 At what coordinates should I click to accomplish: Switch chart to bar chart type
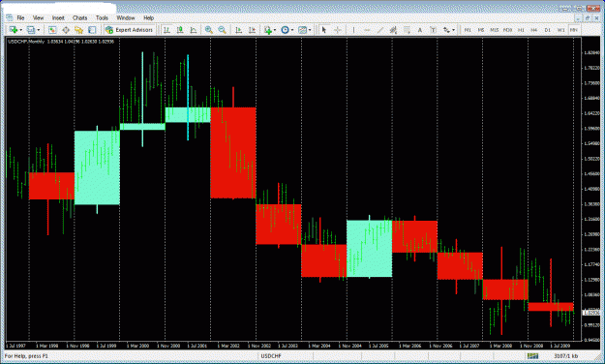point(166,30)
